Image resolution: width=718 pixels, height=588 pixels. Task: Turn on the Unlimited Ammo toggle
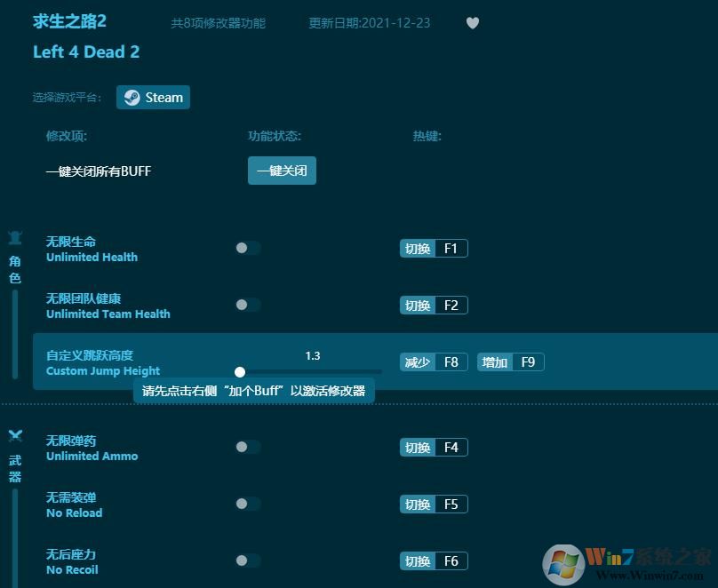pos(247,447)
